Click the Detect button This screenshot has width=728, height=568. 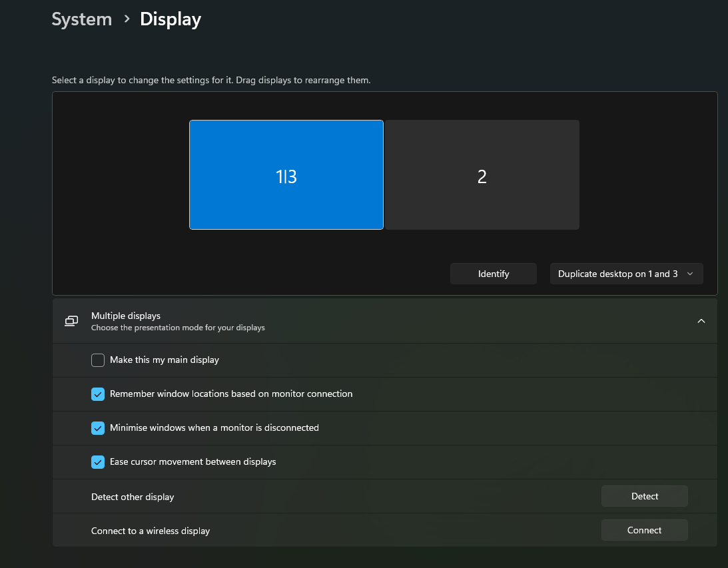[x=644, y=496]
